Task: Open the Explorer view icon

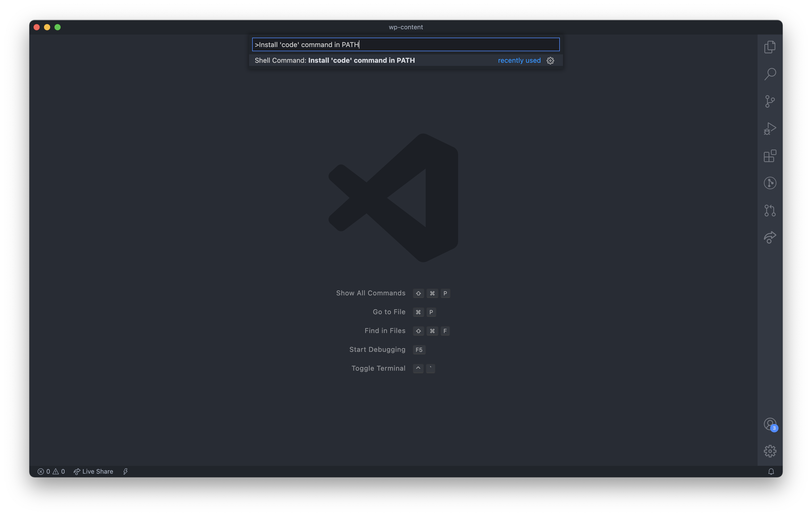Action: pyautogui.click(x=770, y=47)
